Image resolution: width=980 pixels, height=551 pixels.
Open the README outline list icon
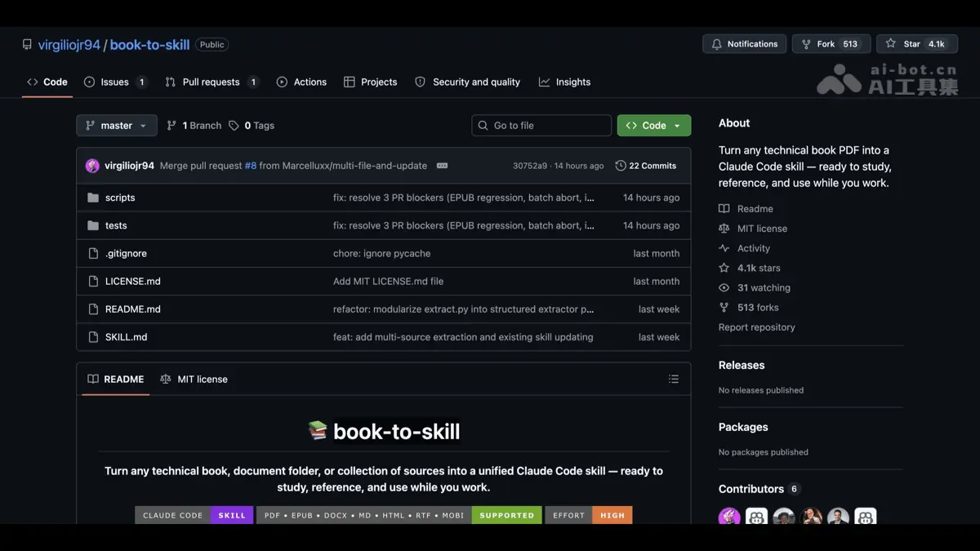[674, 379]
